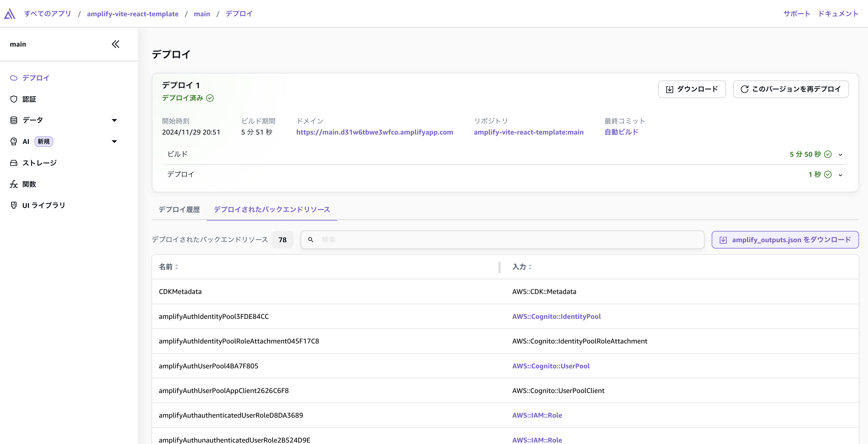The height and width of the screenshot is (444, 868).
Task: Click the search magnifier in the resources search box
Action: tap(311, 240)
